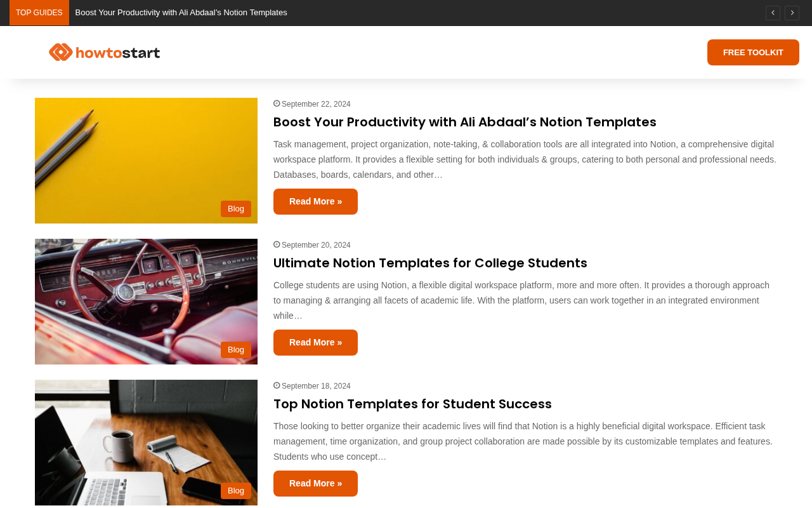Read More on College Students article
The width and height of the screenshot is (812, 508).
pyautogui.click(x=315, y=342)
